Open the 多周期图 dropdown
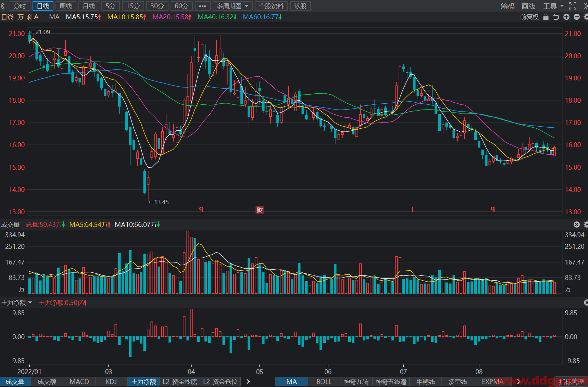Screen dimensions: 588x387 (x=233, y=6)
